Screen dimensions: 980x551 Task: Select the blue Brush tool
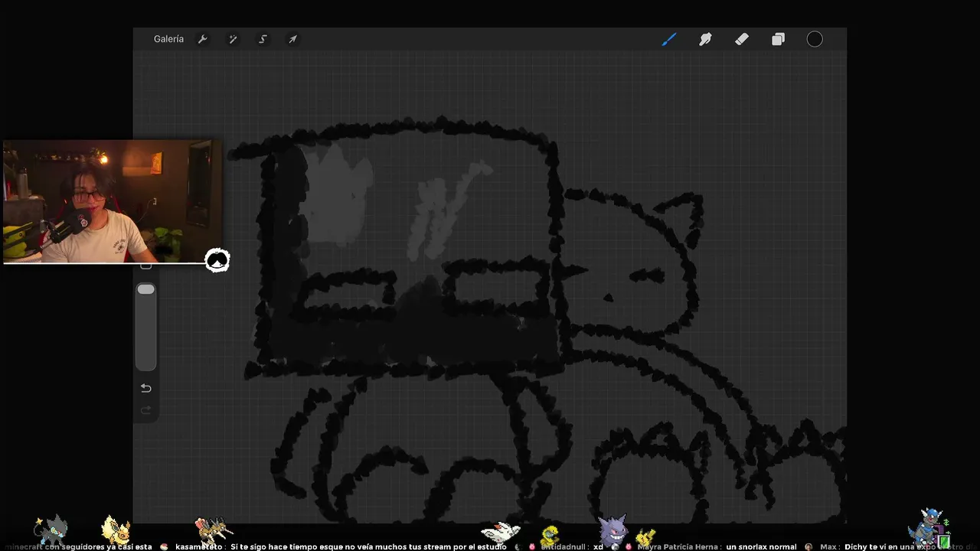click(x=669, y=39)
